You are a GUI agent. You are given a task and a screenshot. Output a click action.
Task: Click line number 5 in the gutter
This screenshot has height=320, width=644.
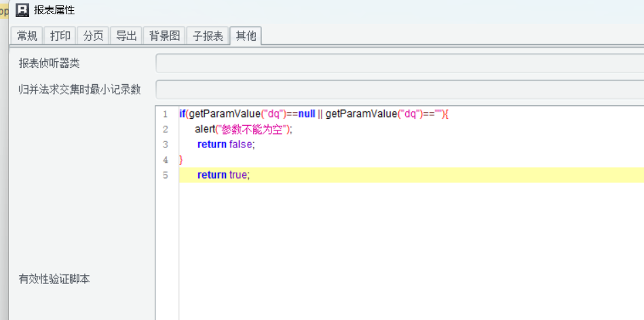165,175
